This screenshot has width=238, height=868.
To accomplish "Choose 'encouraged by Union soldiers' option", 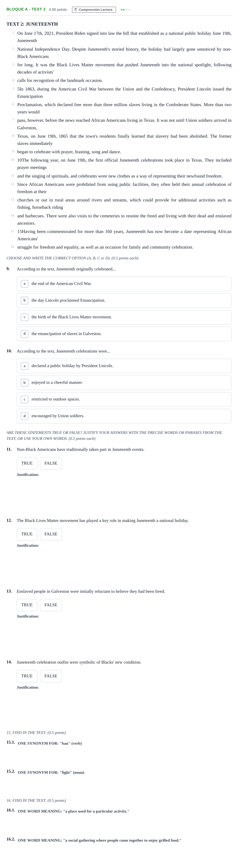I will (x=124, y=416).
